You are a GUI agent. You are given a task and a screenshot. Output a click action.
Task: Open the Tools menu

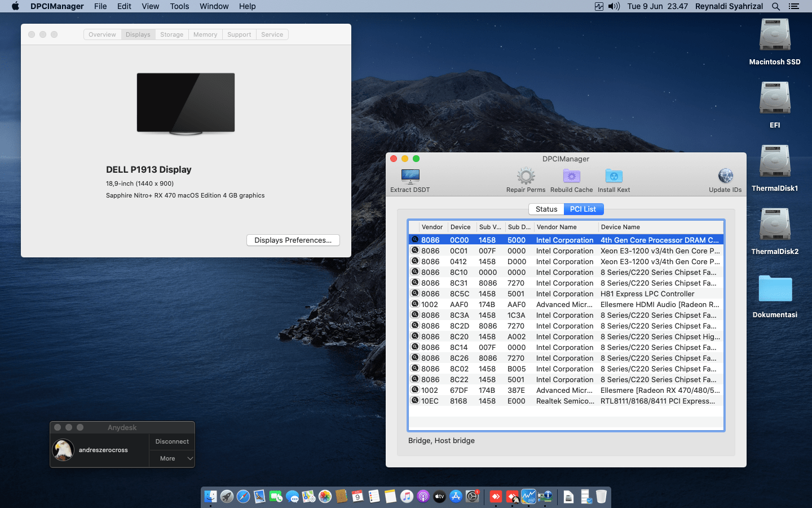pyautogui.click(x=179, y=6)
